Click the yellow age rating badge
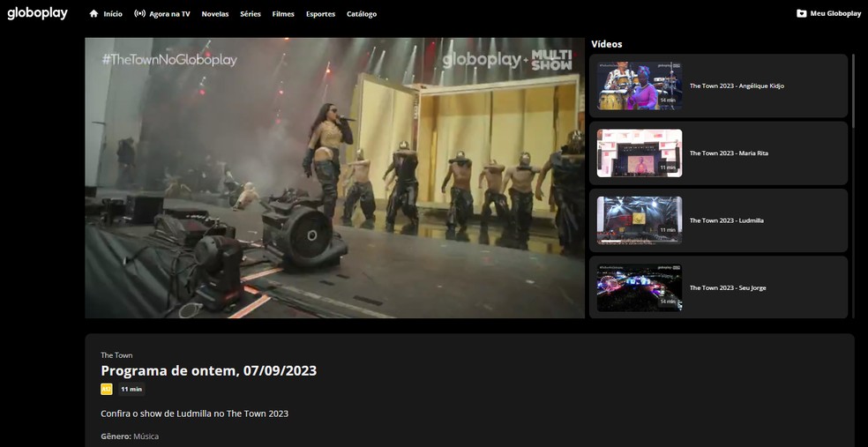Image resolution: width=868 pixels, height=447 pixels. 106,389
